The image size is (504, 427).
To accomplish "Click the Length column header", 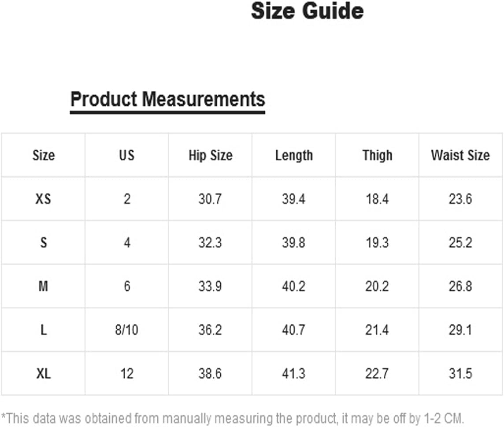I will click(x=294, y=155).
